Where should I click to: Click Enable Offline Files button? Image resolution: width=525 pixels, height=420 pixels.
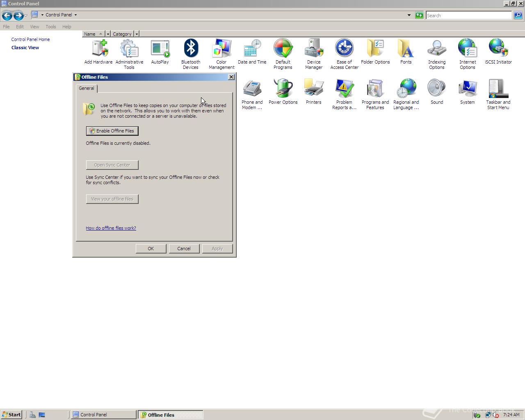point(112,131)
